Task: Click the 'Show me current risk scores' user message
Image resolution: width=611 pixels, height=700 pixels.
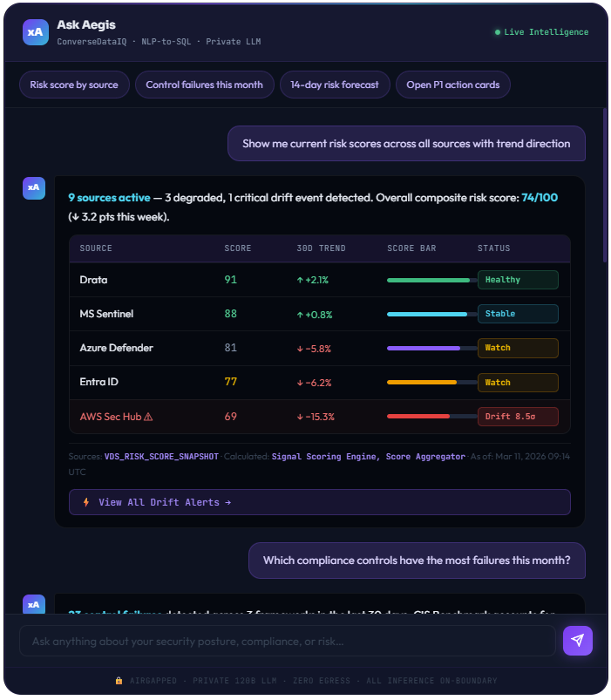Action: 406,144
